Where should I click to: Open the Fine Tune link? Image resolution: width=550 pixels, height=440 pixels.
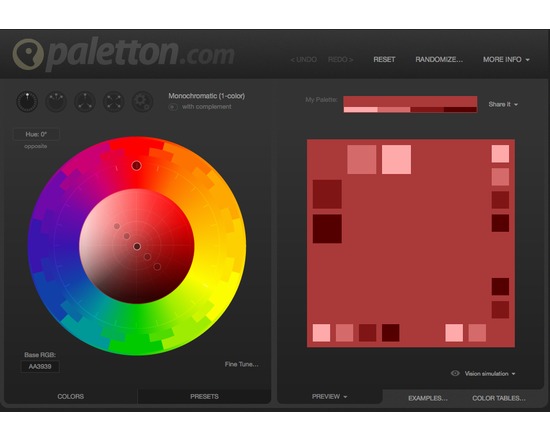[242, 364]
